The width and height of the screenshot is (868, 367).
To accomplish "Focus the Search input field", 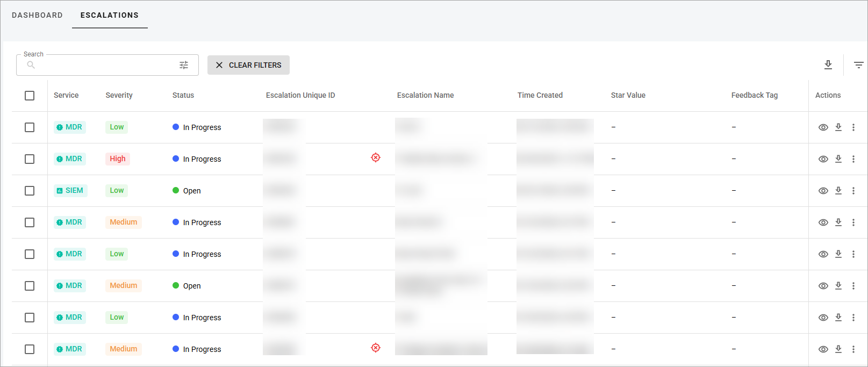I will point(107,65).
